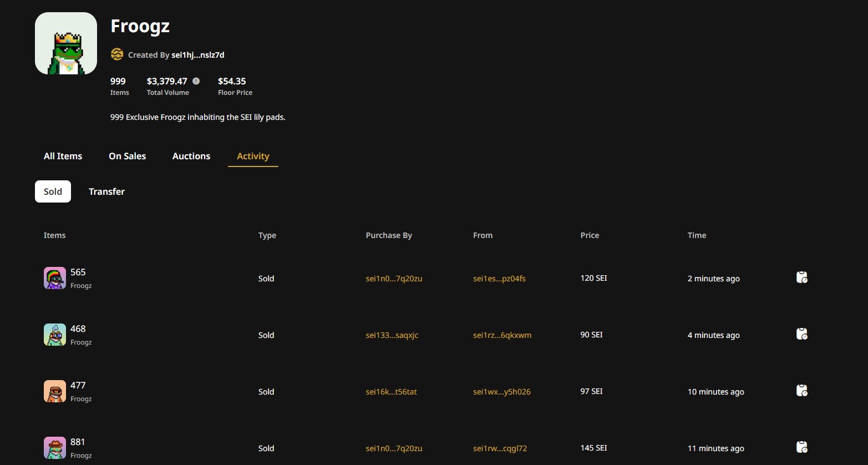This screenshot has height=465, width=868.
Task: Open Froogz 468 thumbnail
Action: tap(55, 335)
